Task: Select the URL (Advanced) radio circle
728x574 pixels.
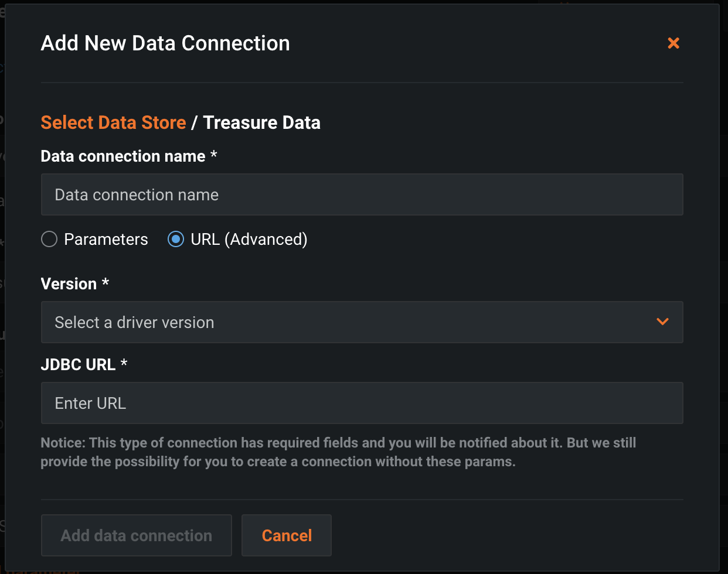Action: (x=176, y=239)
